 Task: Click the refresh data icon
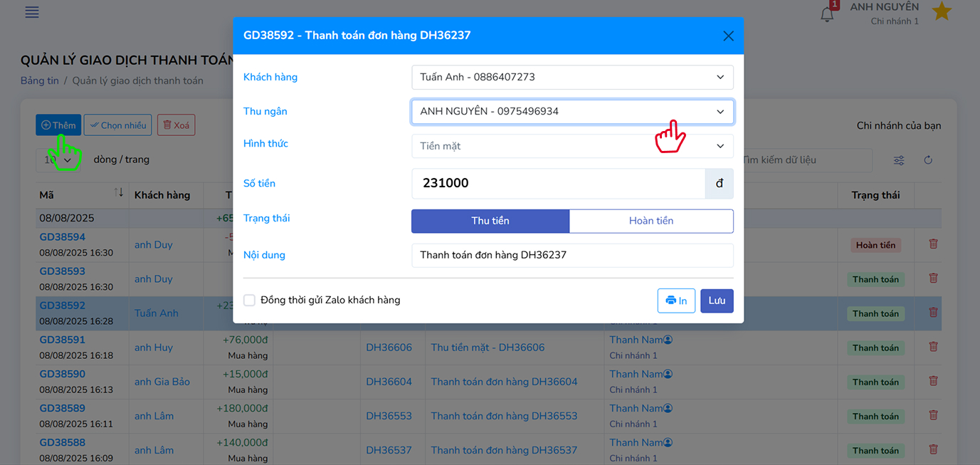click(x=928, y=160)
